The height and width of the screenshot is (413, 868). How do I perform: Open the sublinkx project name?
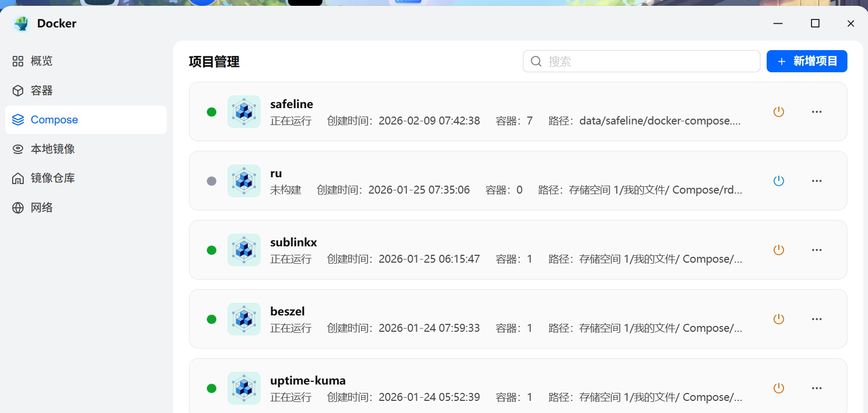(293, 242)
